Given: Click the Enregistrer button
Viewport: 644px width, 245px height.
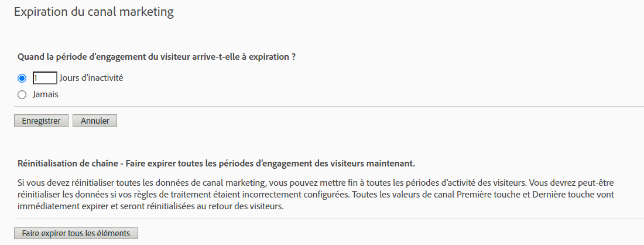Looking at the screenshot, I should click(x=41, y=120).
